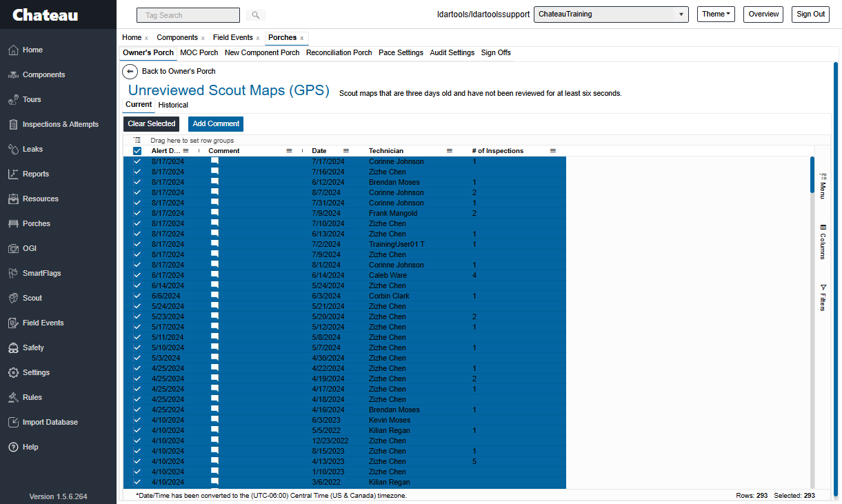Uncheck Kevin Moses row checkbox
This screenshot has width=842, height=504.
(137, 420)
